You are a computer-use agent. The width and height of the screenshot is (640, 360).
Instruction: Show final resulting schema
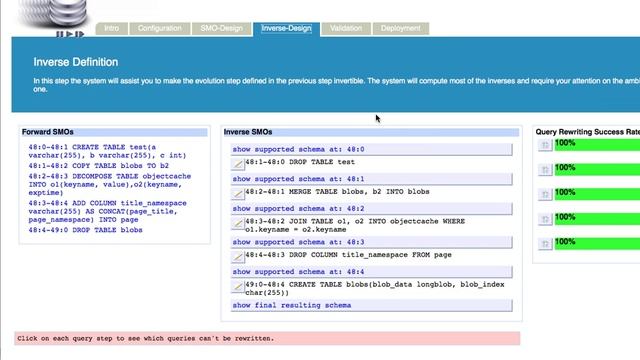(371, 305)
